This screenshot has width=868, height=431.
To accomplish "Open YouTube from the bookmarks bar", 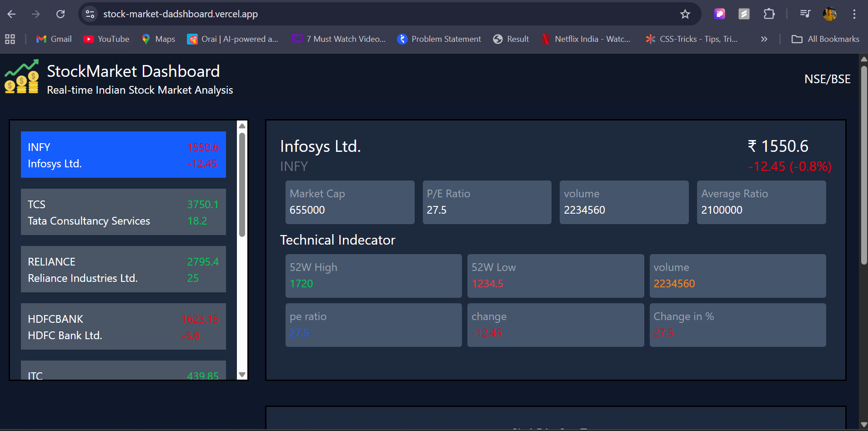I will coord(106,39).
